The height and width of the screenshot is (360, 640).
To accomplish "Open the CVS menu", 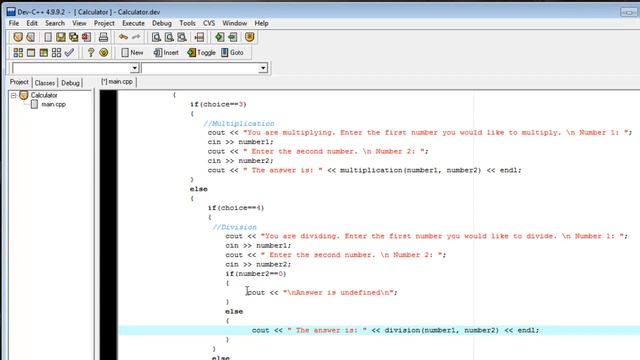I will 209,23.
